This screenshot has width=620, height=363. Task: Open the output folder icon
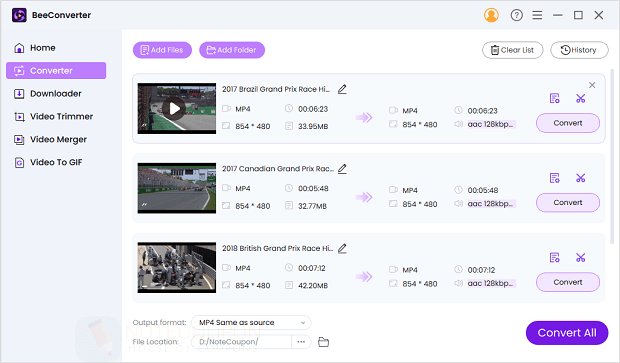point(323,342)
